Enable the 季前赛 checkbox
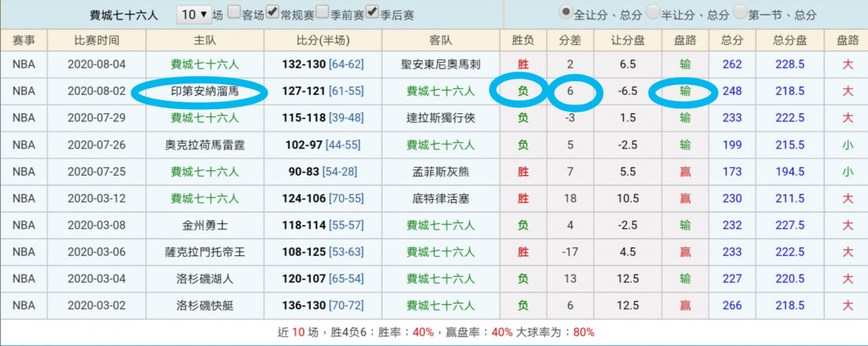The image size is (868, 346). point(322,13)
